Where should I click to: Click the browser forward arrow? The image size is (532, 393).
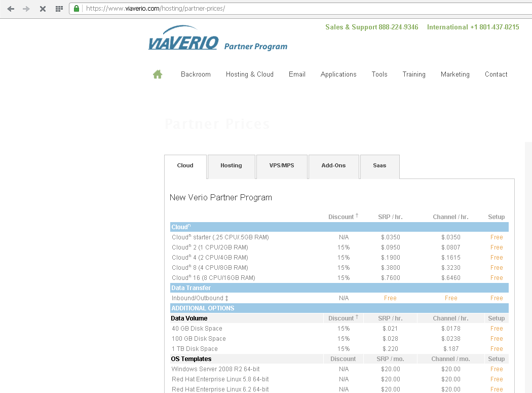26,9
